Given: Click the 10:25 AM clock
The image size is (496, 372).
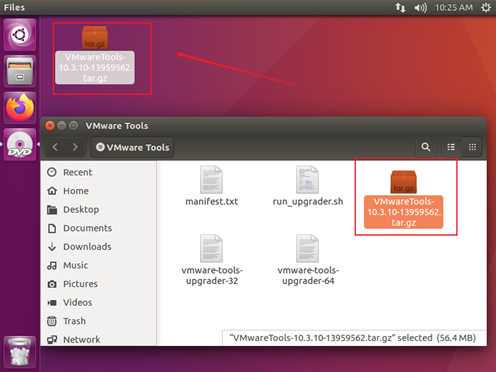Looking at the screenshot, I should [454, 7].
